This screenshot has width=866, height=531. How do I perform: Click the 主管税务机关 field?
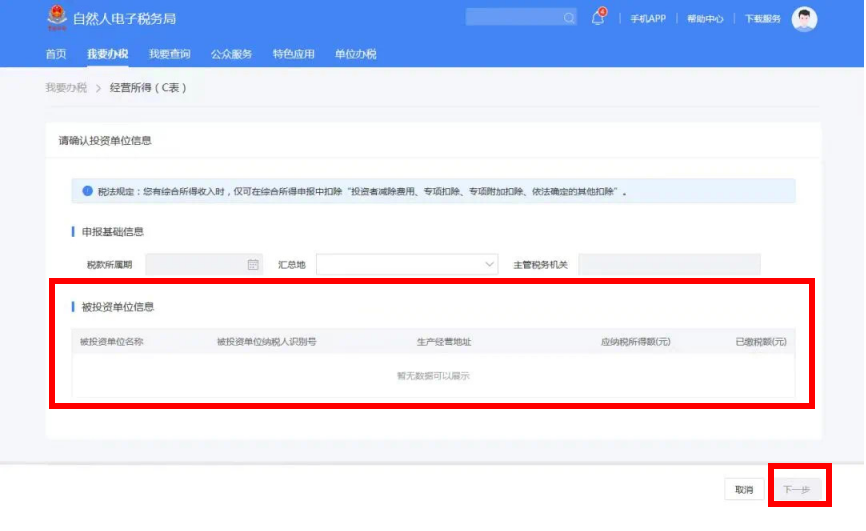[x=668, y=264]
